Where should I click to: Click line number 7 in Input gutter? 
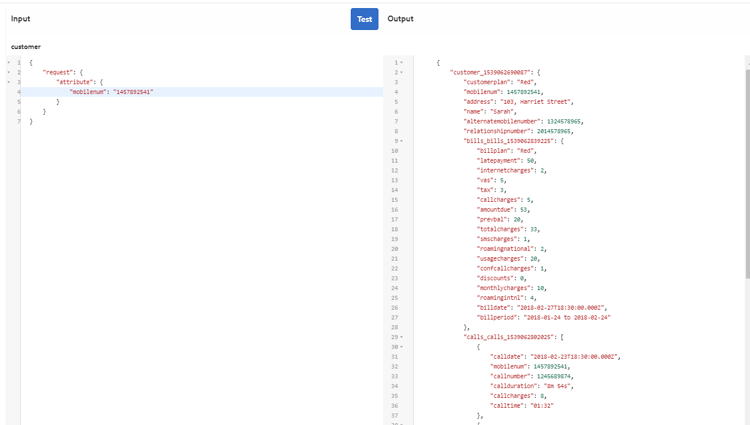[x=19, y=121]
